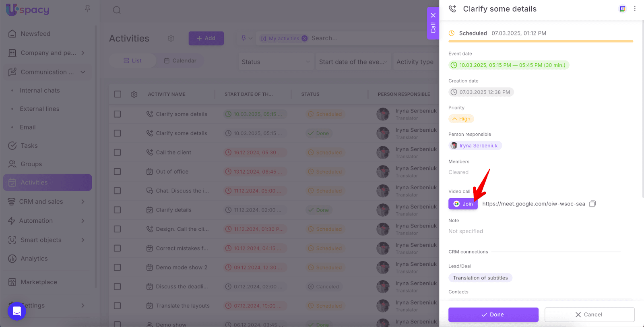This screenshot has height=327, width=644.
Task: Expand the Automation section
Action: 83,221
